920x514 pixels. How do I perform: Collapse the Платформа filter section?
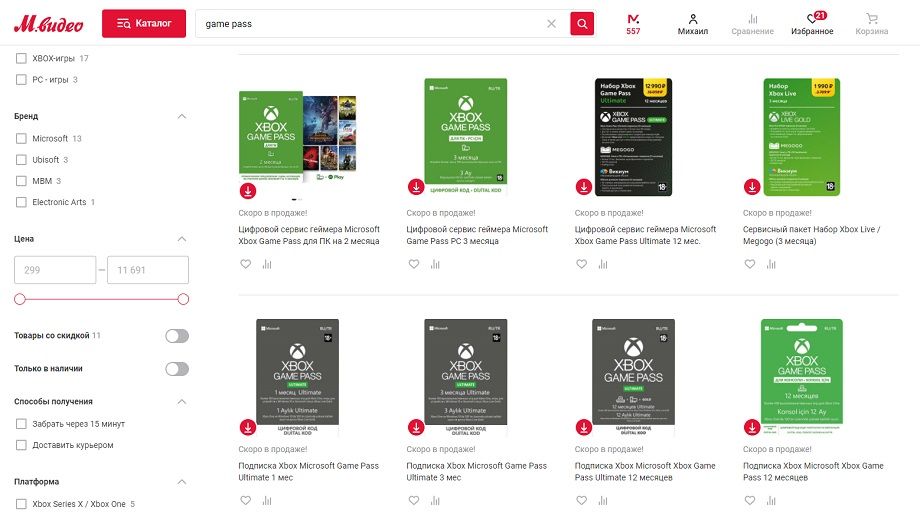[182, 482]
